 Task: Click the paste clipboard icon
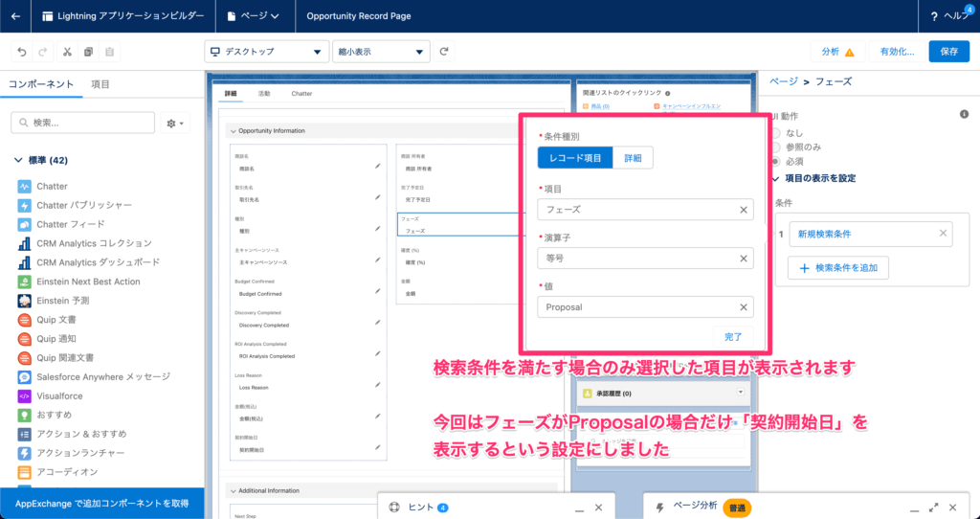(109, 52)
